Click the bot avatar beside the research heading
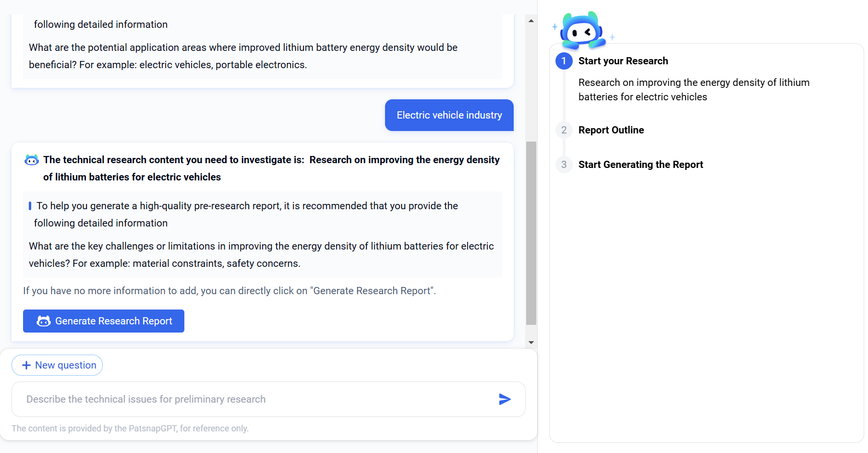This screenshot has width=868, height=453. [x=32, y=160]
